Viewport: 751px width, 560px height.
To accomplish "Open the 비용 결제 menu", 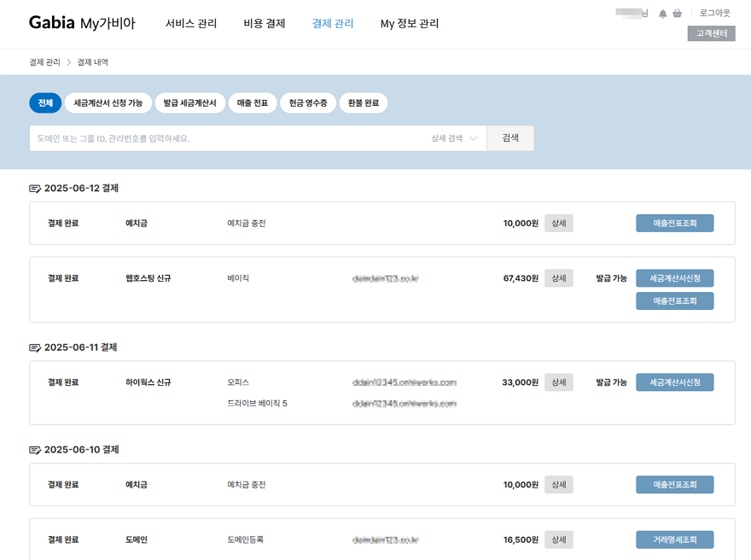I will (x=265, y=24).
